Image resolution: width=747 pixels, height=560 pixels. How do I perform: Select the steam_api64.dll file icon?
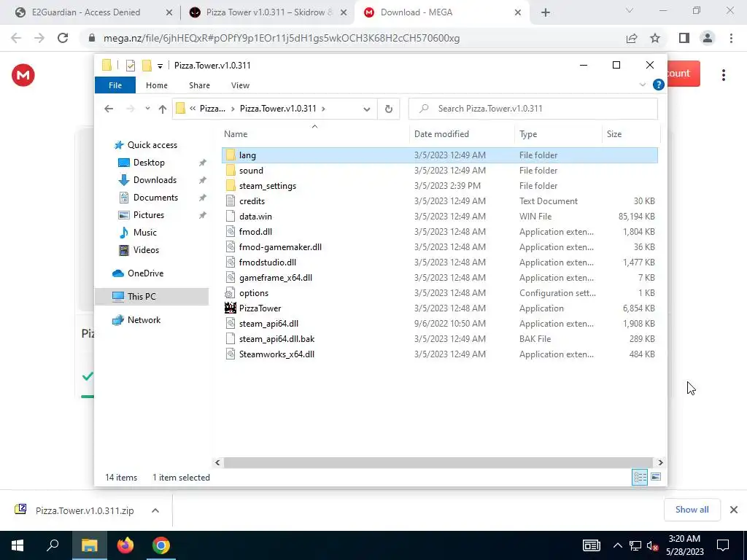click(x=231, y=323)
